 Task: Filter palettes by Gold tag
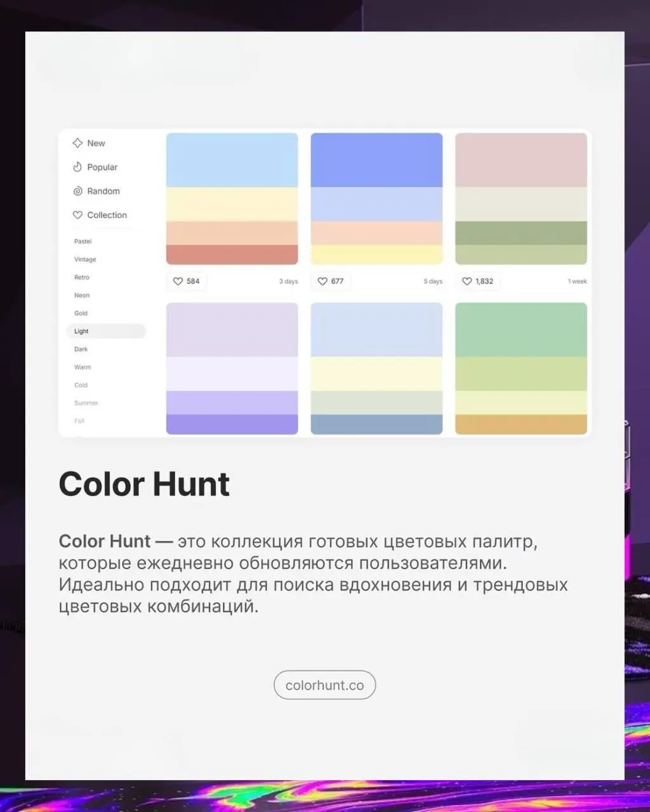[81, 313]
